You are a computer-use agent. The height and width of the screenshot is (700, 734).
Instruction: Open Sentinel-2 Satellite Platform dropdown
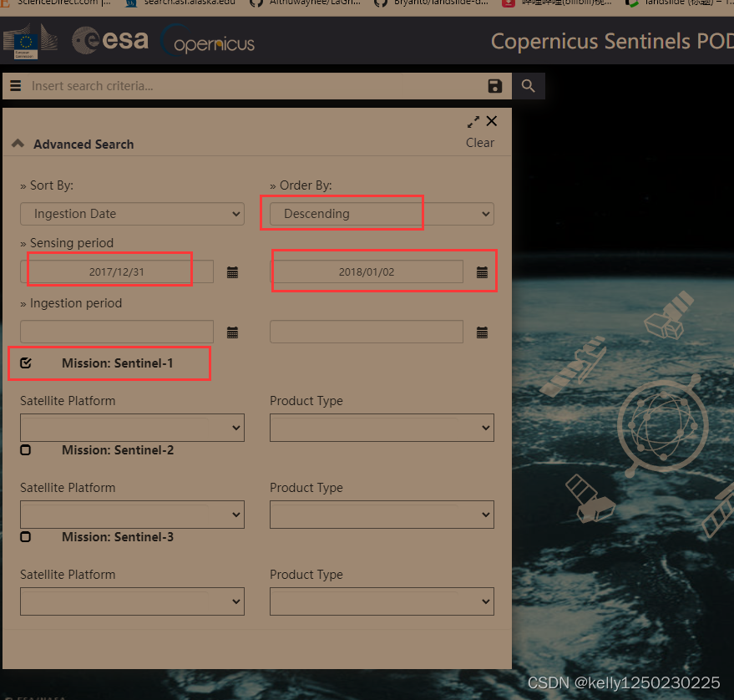coord(132,515)
